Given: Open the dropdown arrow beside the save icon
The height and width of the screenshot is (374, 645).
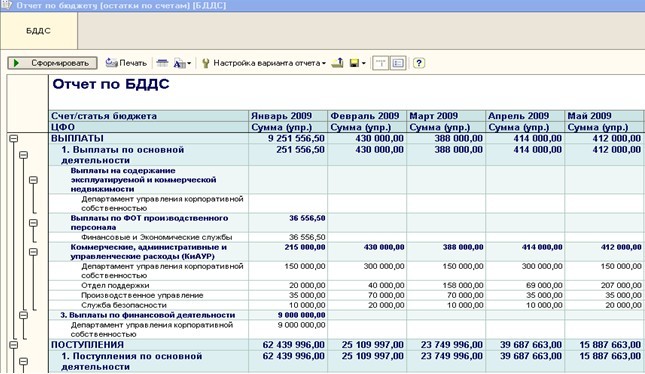Looking at the screenshot, I should [x=364, y=63].
